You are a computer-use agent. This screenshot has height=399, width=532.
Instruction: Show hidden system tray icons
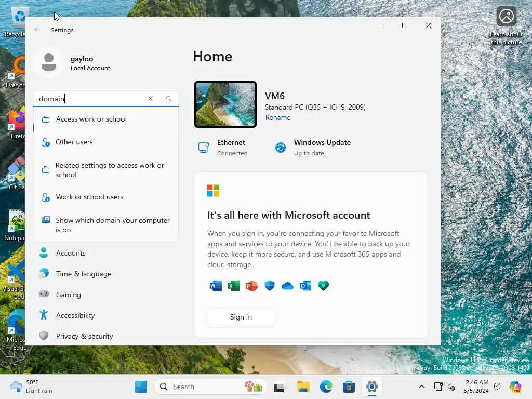(x=422, y=387)
